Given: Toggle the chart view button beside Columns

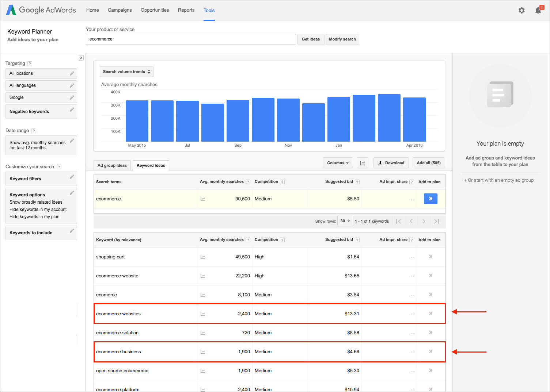Looking at the screenshot, I should coord(363,163).
